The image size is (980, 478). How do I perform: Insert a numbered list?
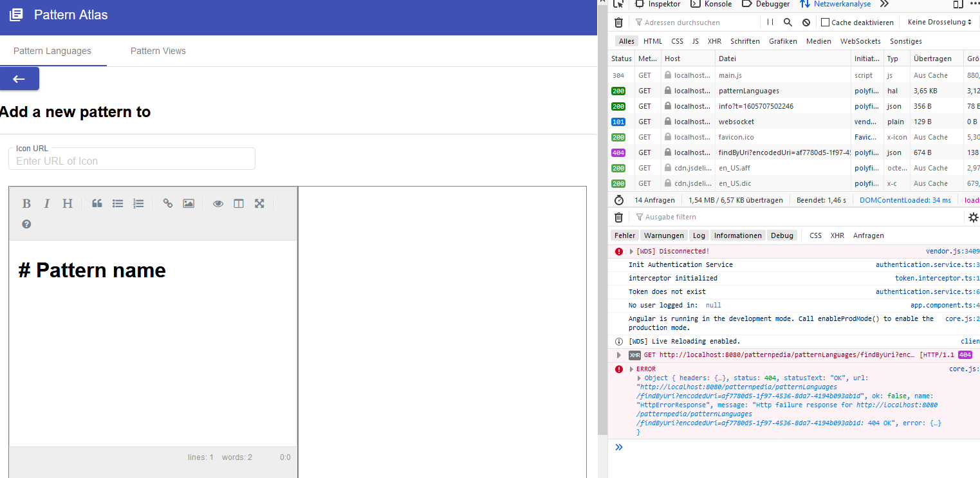coord(138,203)
